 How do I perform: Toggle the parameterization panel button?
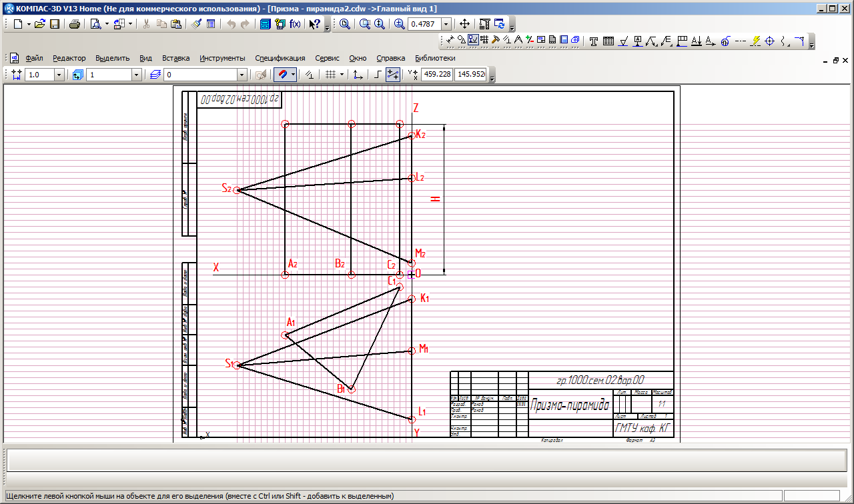[506, 40]
